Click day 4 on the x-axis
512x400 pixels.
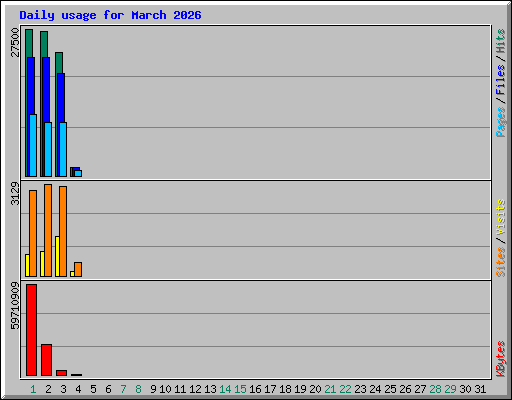tap(78, 389)
